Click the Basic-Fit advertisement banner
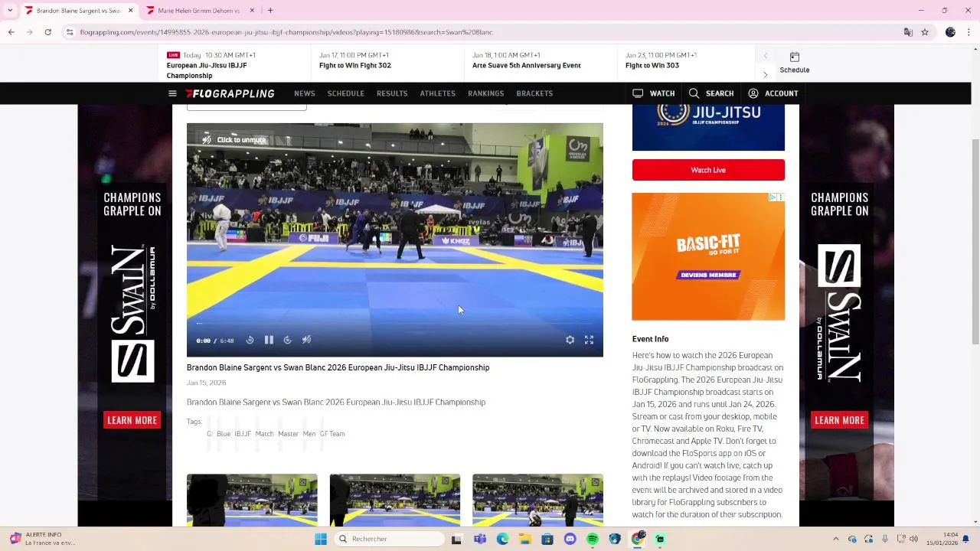 (708, 256)
